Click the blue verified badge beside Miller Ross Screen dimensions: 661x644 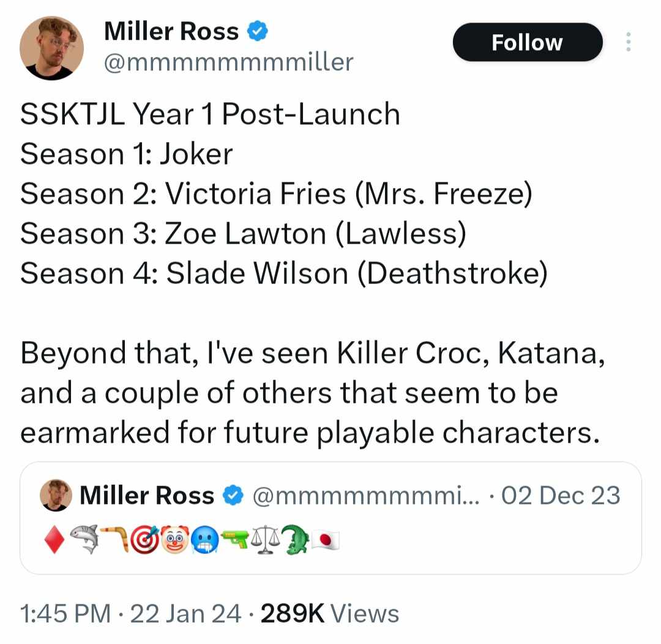point(258,31)
